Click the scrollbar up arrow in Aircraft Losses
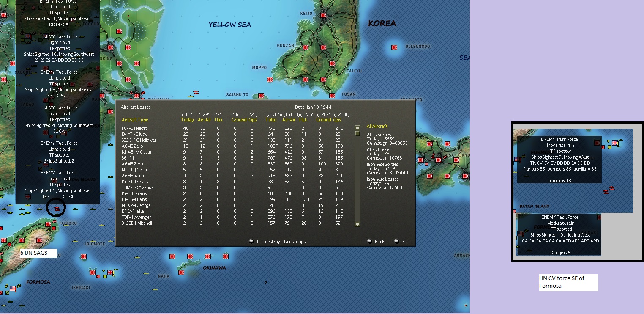Image resolution: width=644 pixels, height=314 pixels. coord(357,127)
